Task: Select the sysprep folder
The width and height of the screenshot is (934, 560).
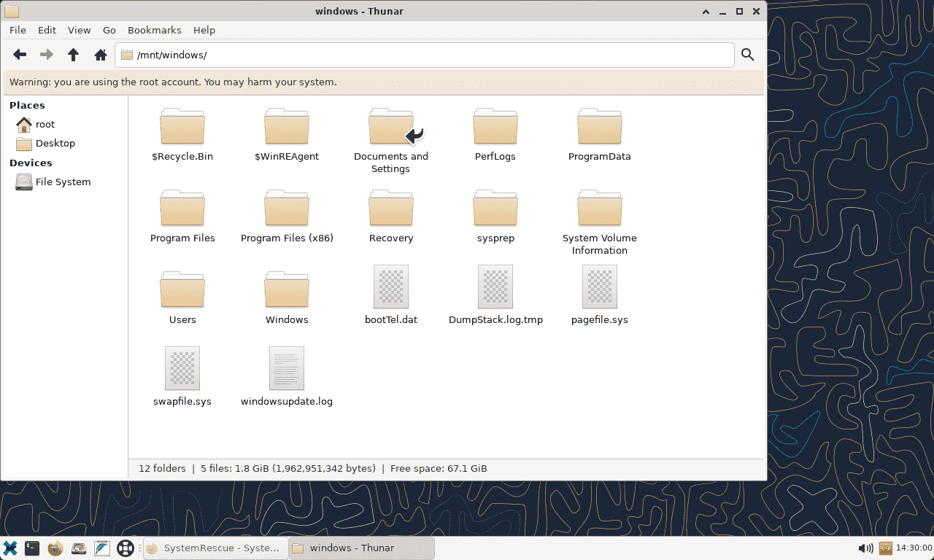Action: tap(495, 217)
